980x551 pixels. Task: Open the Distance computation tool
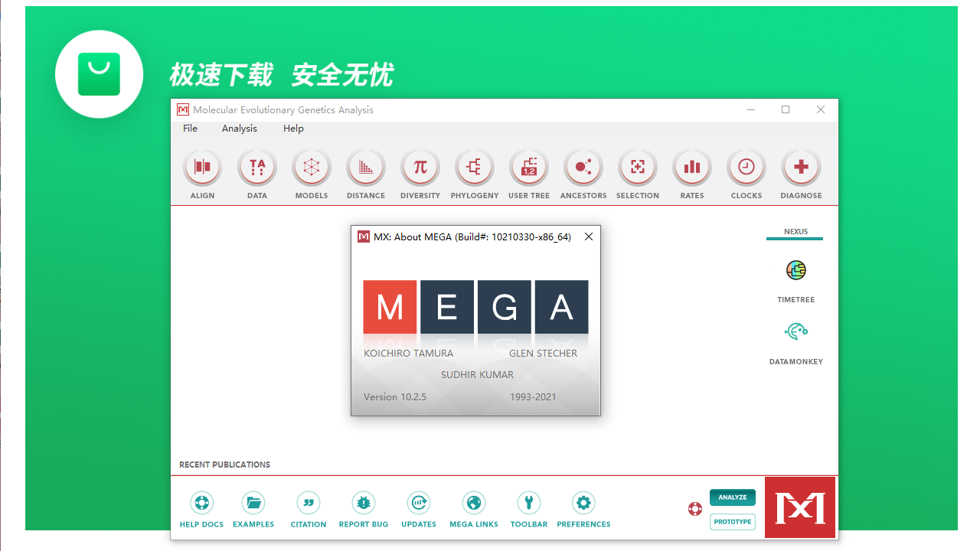pyautogui.click(x=365, y=167)
